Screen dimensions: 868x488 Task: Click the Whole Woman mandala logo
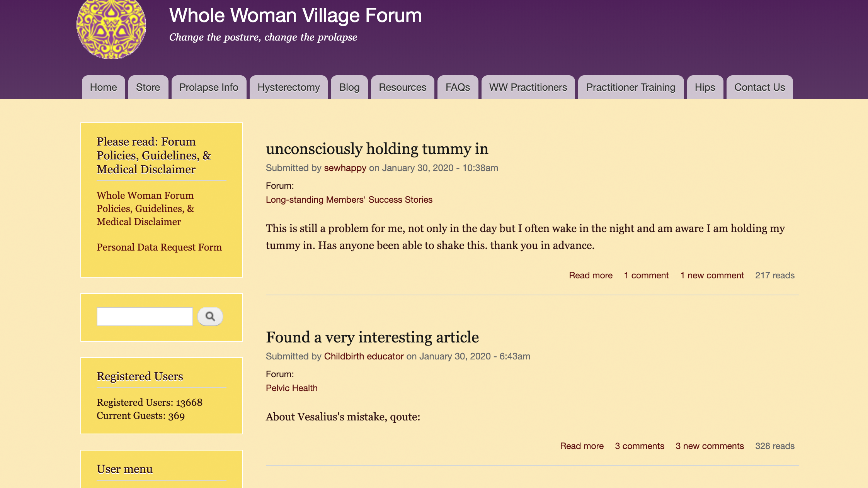point(111,28)
